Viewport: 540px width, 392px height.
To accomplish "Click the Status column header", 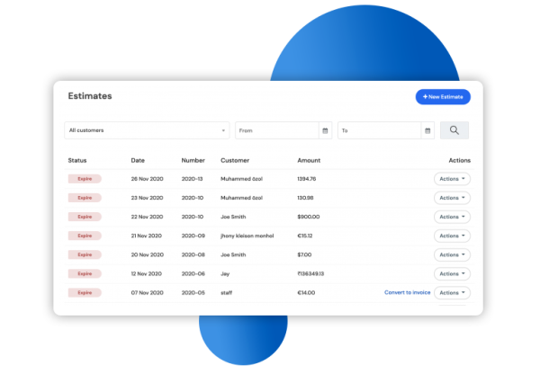I will pos(77,161).
